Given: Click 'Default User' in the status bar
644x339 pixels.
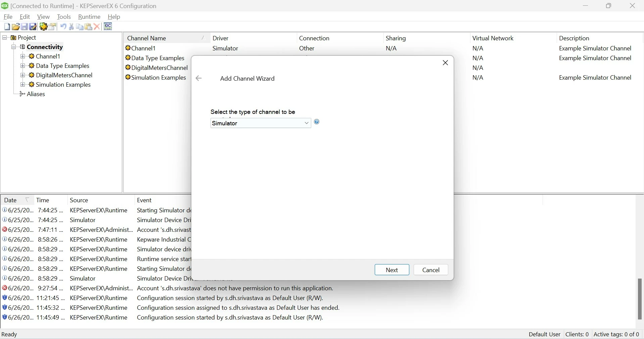Looking at the screenshot, I should [544, 335].
